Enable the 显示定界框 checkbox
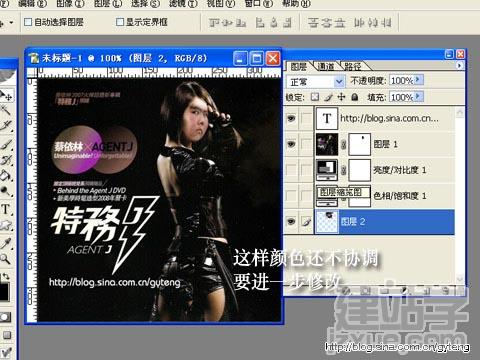 point(120,22)
